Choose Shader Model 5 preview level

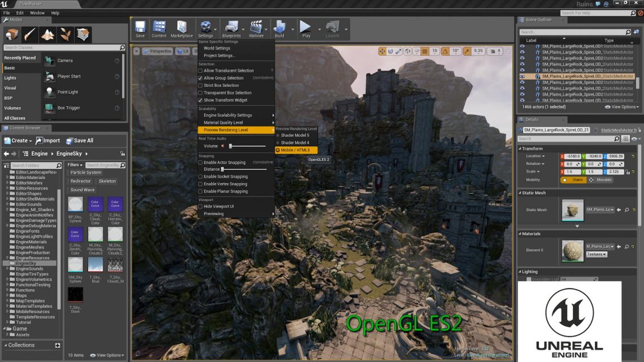tap(295, 136)
